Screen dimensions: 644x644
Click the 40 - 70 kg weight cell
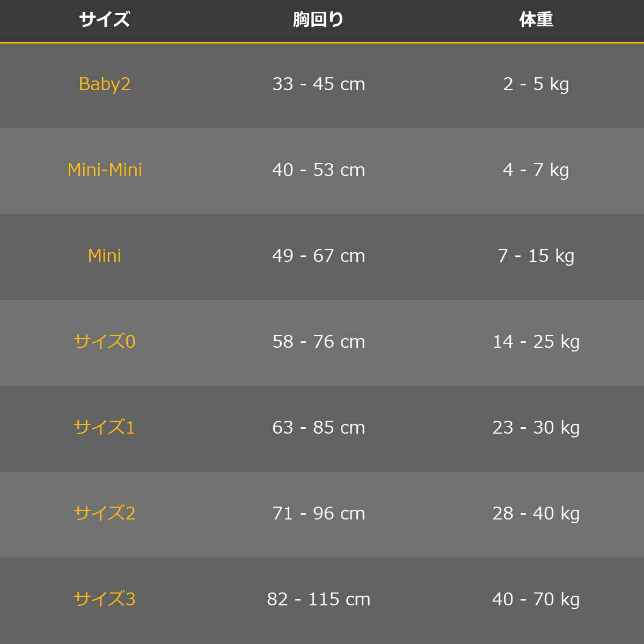536,599
